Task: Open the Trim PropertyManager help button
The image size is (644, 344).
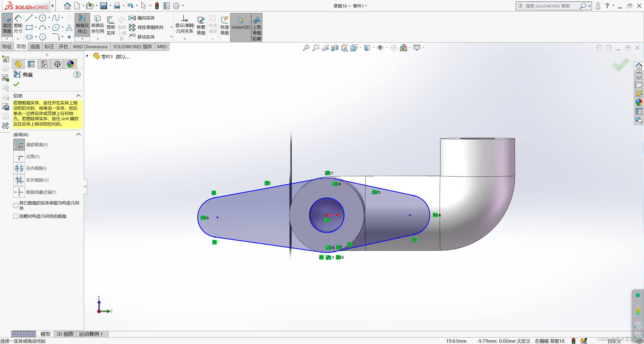Action: tap(77, 74)
